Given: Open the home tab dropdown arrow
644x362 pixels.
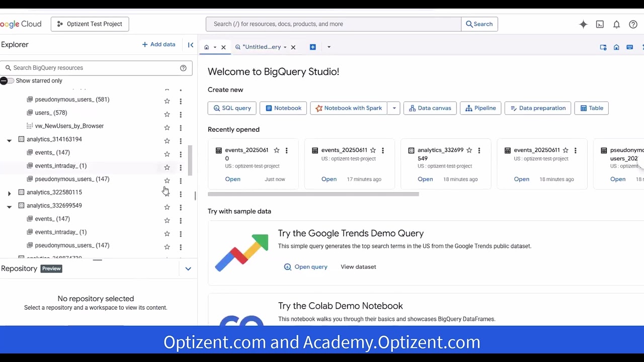Looking at the screenshot, I should point(215,47).
